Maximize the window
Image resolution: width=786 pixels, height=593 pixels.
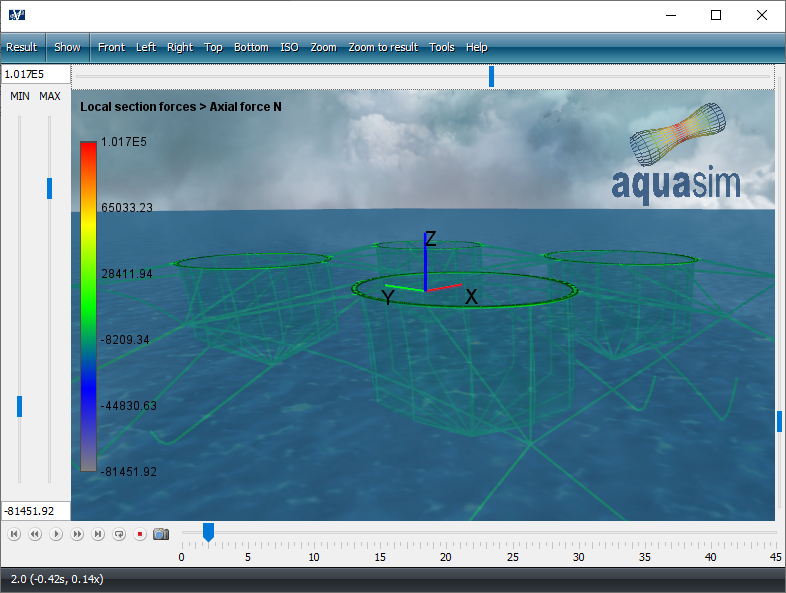pyautogui.click(x=716, y=15)
